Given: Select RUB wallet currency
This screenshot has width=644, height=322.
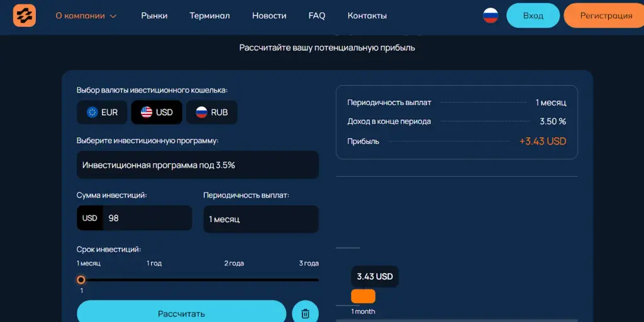Looking at the screenshot, I should 211,112.
